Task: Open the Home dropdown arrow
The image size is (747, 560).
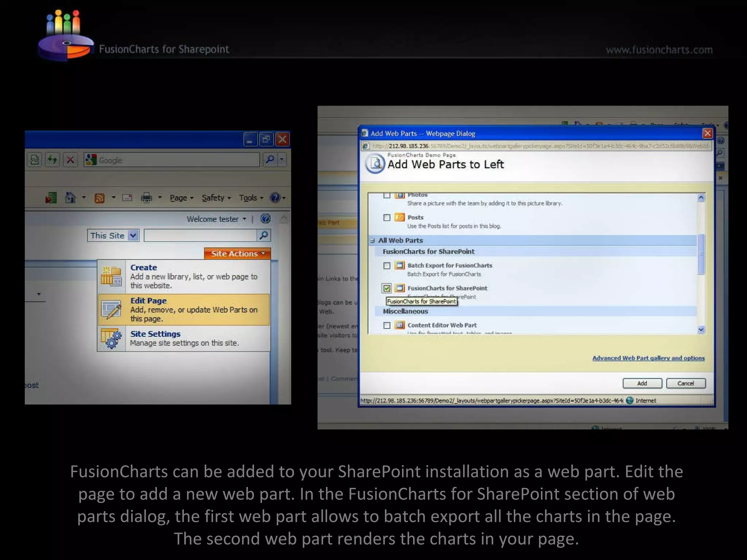Action: pos(84,198)
